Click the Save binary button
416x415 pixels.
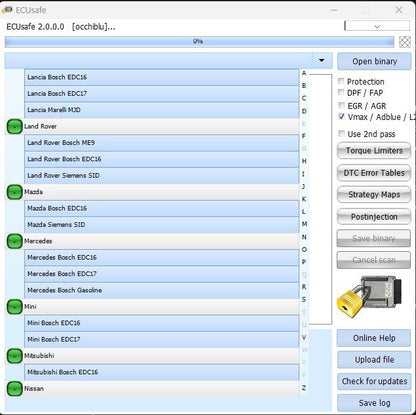tap(374, 238)
